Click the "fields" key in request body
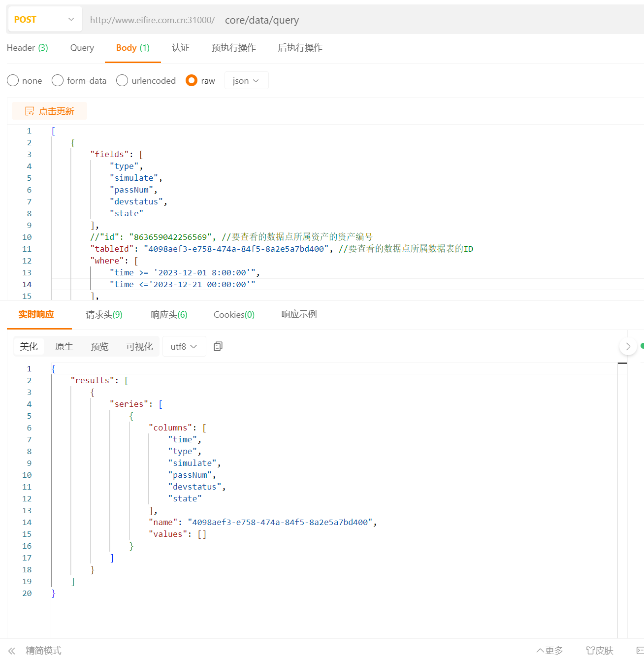 (109, 155)
